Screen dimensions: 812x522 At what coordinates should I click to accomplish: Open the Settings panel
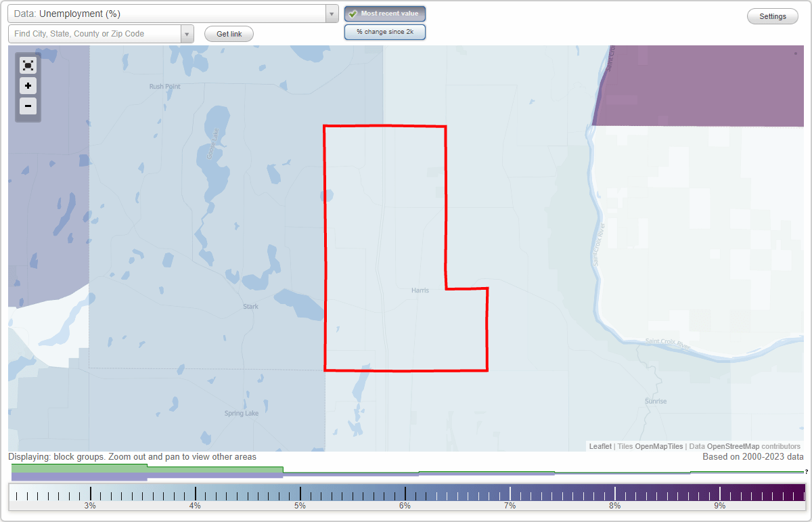coord(772,16)
